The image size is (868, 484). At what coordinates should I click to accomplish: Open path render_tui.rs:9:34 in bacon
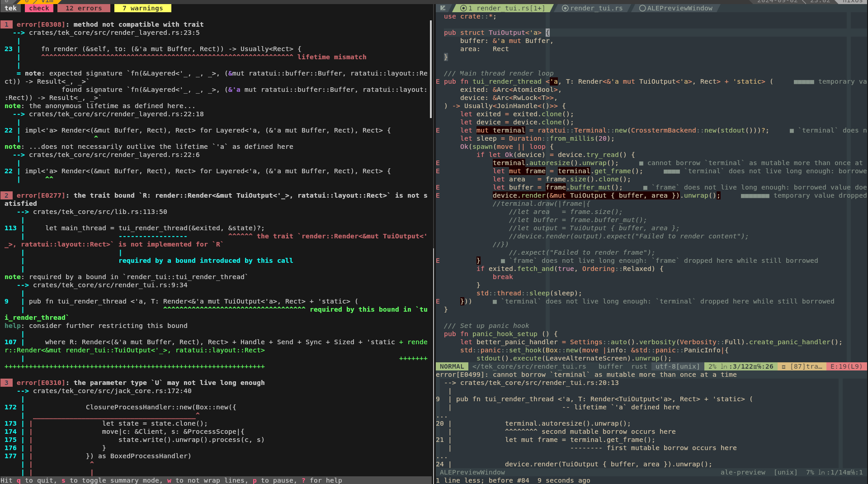click(x=110, y=285)
